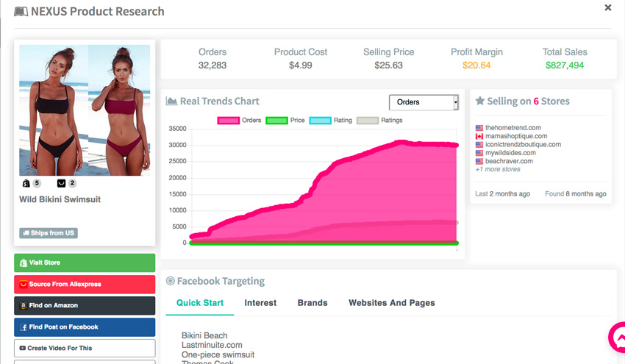Toggle the Rating series in chart legend
Viewport: 625px width, 364px height.
(x=321, y=121)
